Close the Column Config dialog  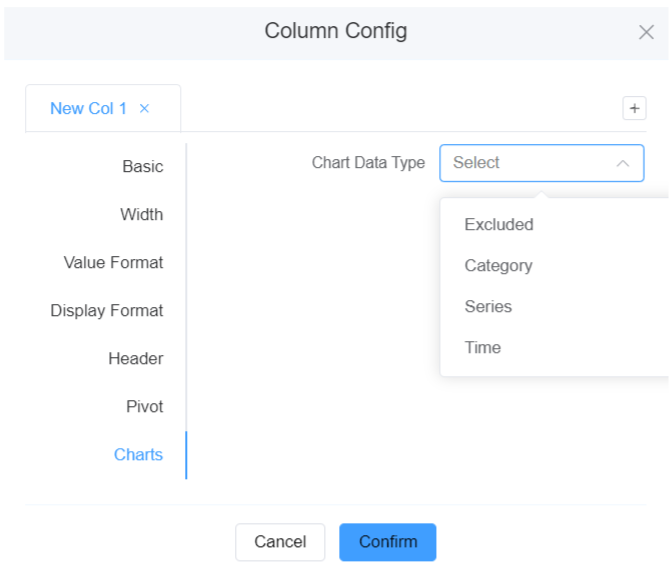tap(646, 32)
